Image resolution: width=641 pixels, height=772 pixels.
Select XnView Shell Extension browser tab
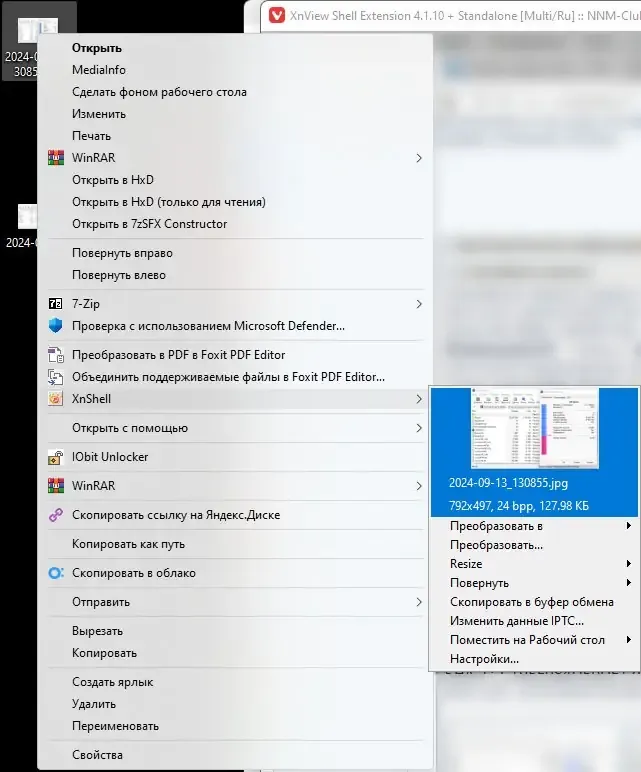point(453,16)
